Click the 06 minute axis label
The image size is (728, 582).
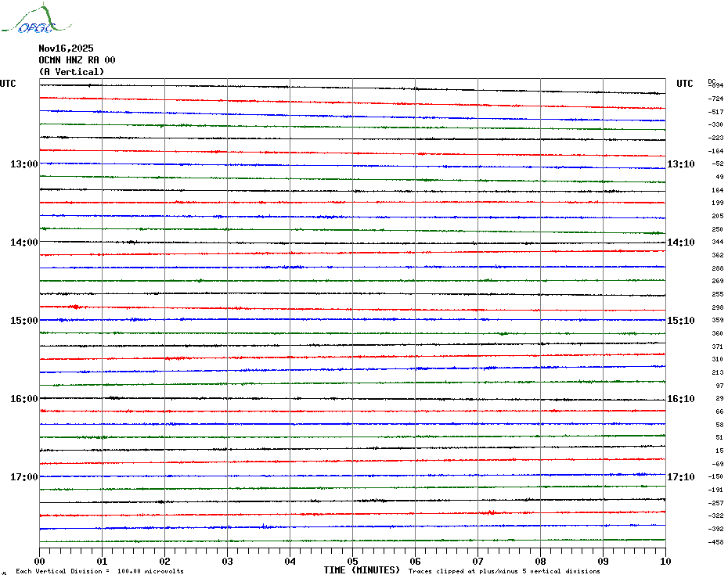point(415,561)
